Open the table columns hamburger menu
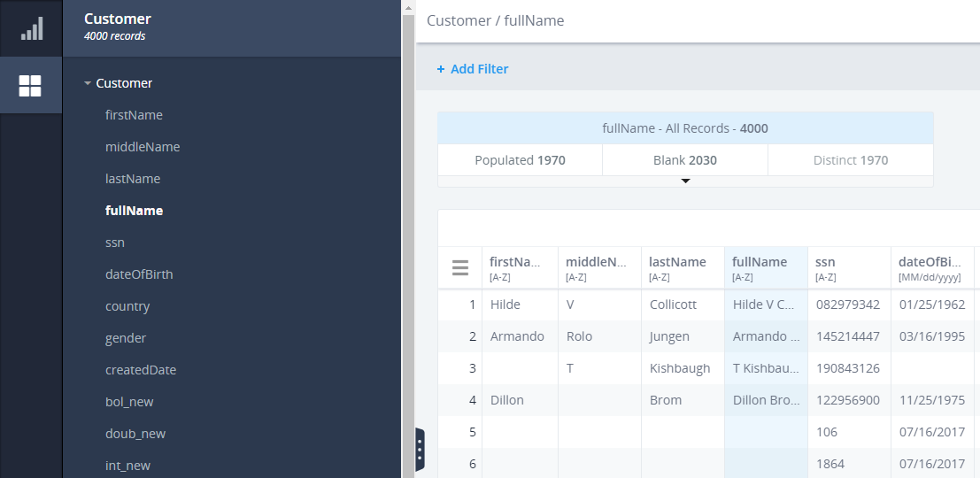Viewport: 980px width, 478px height. click(460, 268)
